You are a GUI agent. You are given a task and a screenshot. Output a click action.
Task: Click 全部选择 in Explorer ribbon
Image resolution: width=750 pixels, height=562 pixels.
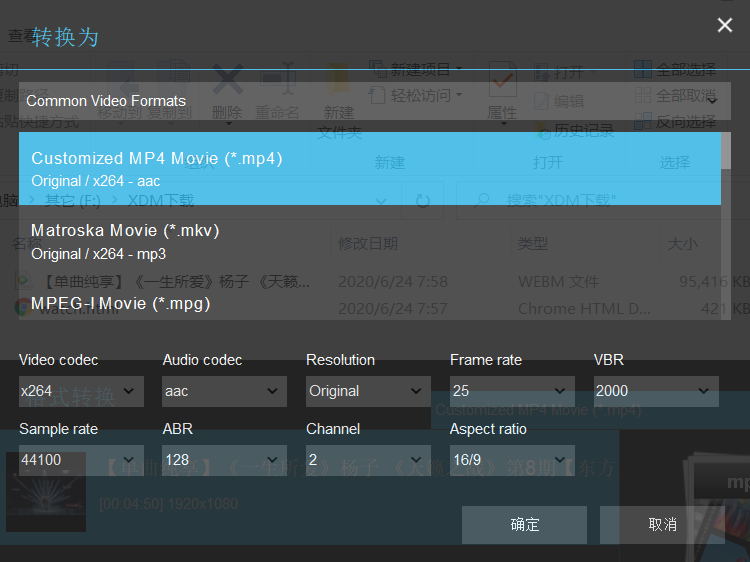pyautogui.click(x=675, y=70)
